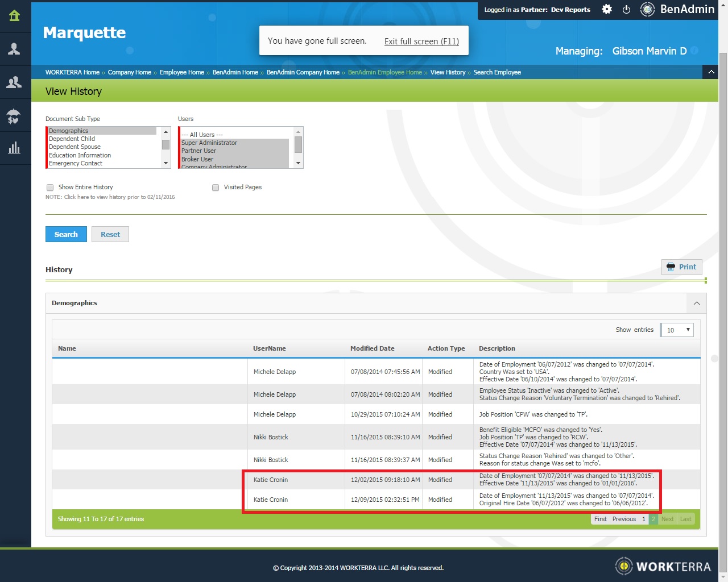This screenshot has width=728, height=582.
Task: Select Broker User in Users list
Action: tap(235, 159)
